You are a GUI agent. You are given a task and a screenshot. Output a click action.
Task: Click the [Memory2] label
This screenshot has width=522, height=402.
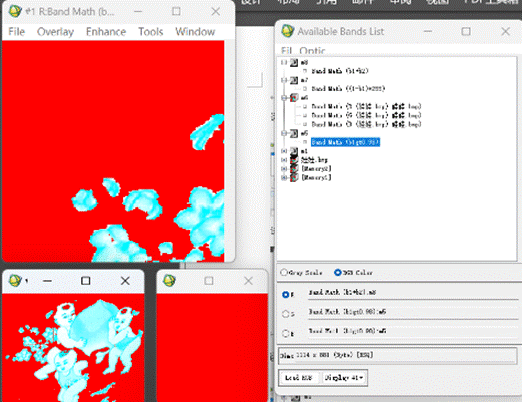[x=316, y=169]
